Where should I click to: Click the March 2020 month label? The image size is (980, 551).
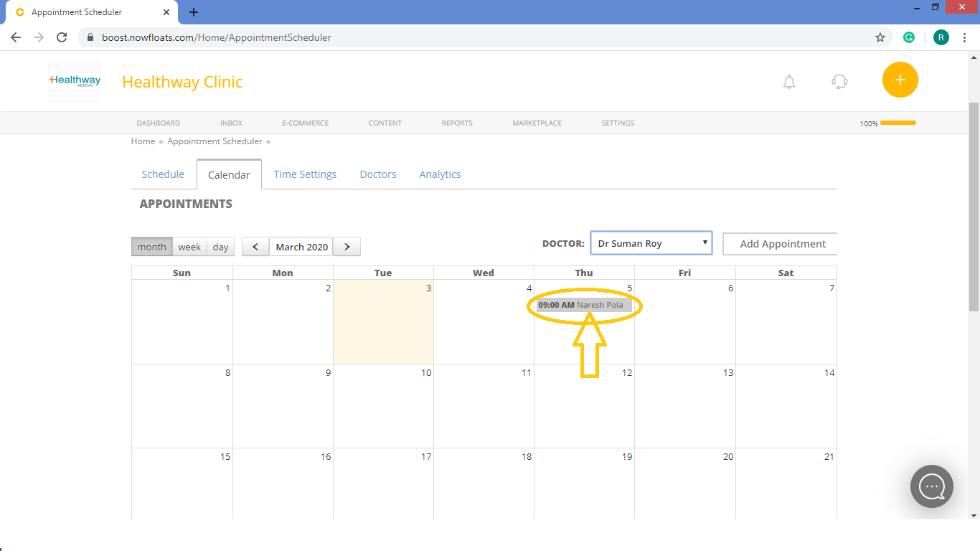pos(301,247)
